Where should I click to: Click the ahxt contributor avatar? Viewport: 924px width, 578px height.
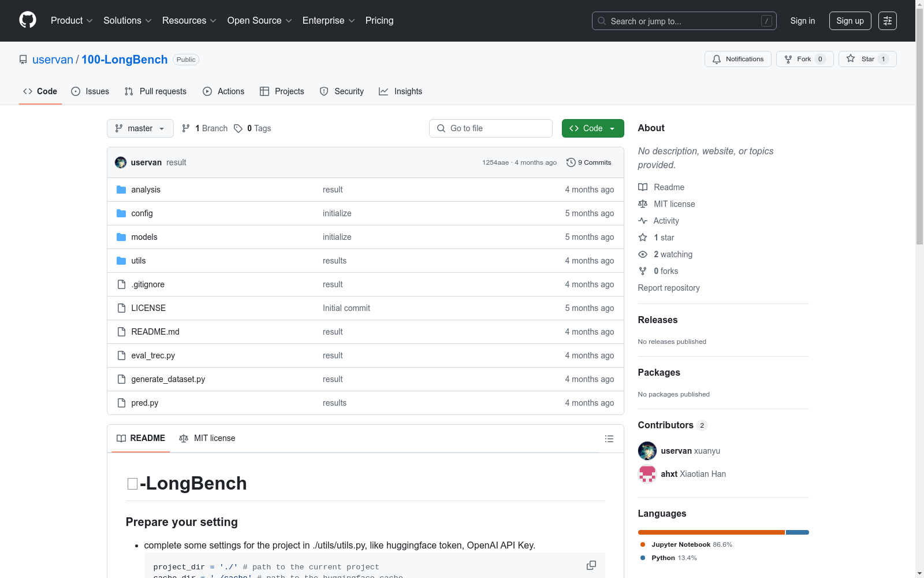pyautogui.click(x=647, y=474)
